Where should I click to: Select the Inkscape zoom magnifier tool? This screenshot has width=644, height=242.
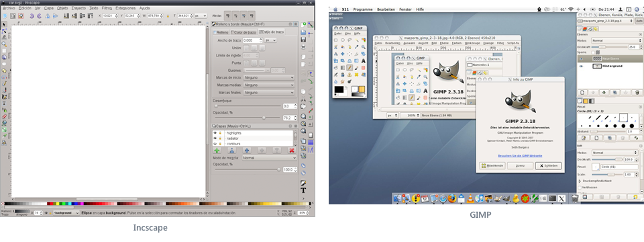coord(4,44)
